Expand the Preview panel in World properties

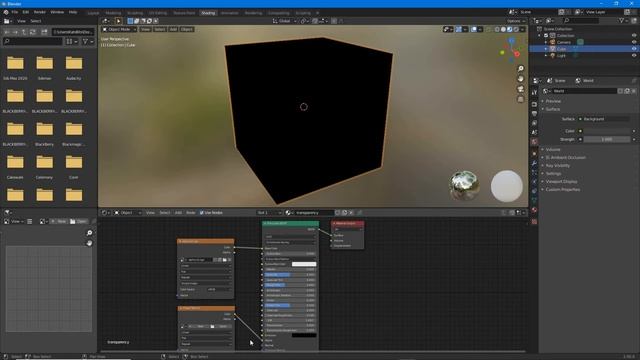553,101
